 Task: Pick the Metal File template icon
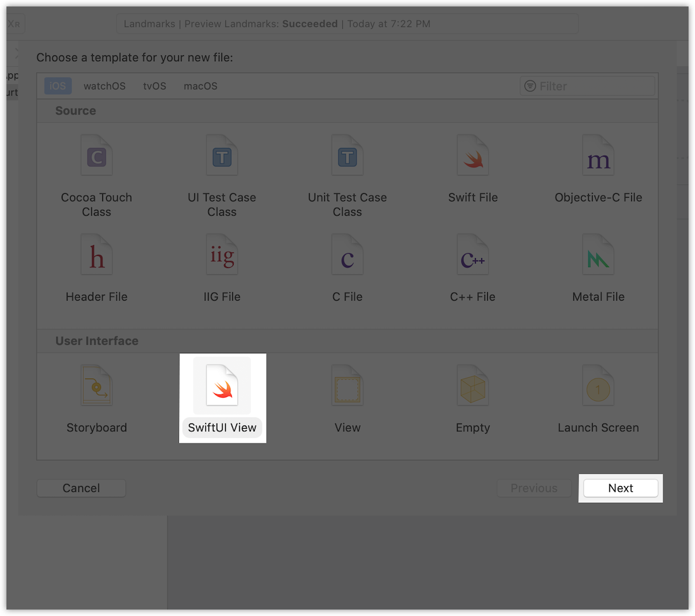(x=598, y=254)
